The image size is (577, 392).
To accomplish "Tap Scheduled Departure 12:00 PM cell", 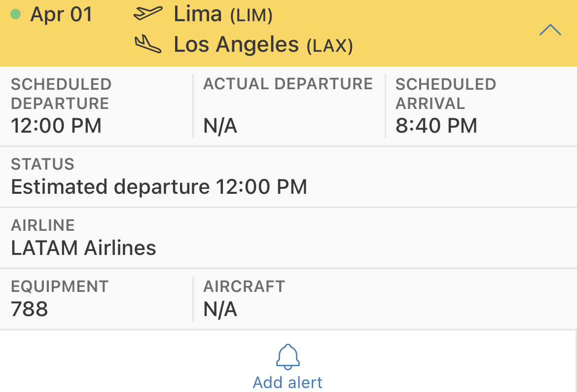I will tap(96, 106).
